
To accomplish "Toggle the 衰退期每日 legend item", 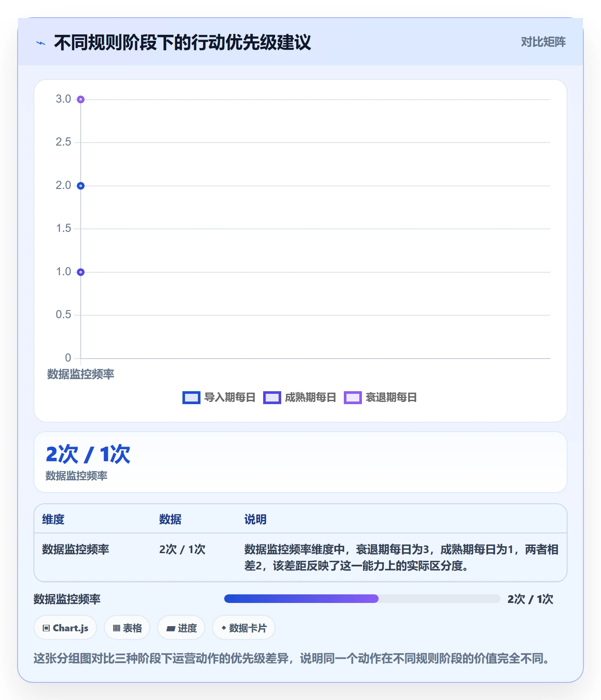I will point(380,397).
